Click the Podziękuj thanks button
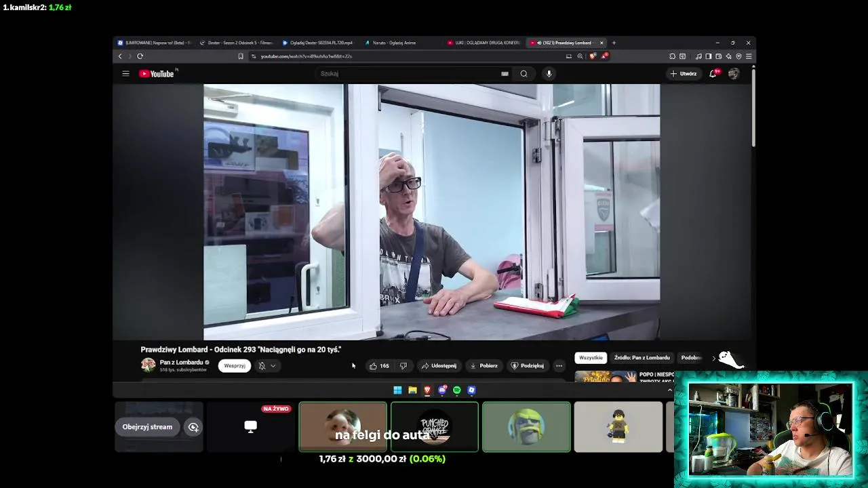The image size is (868, 488). pyautogui.click(x=527, y=365)
